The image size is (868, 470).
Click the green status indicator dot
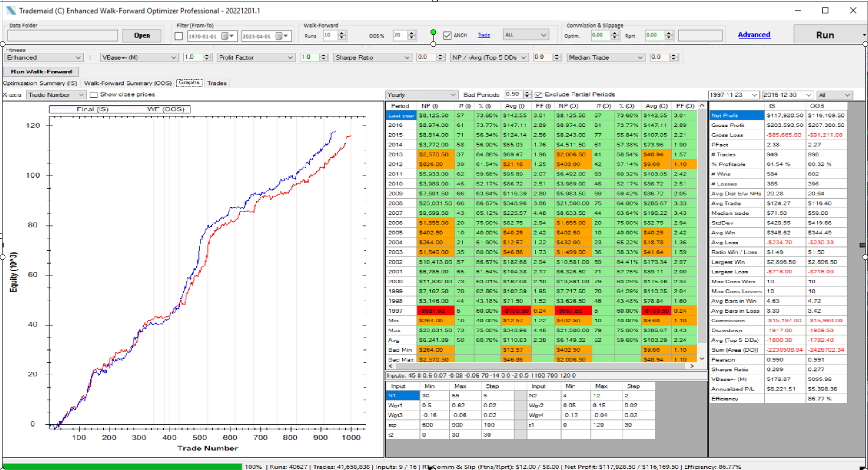coord(433,32)
